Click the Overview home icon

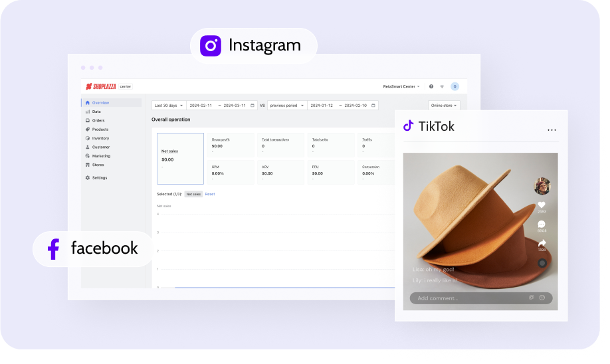click(88, 103)
